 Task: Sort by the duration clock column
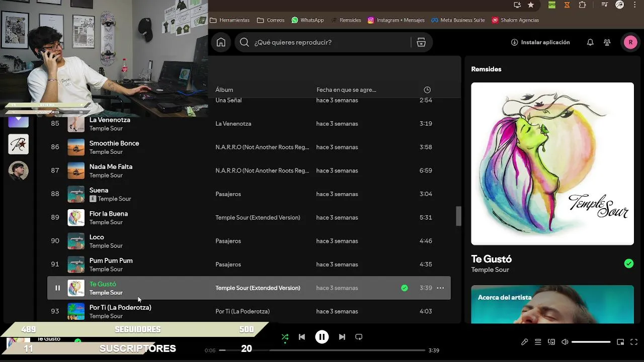427,90
